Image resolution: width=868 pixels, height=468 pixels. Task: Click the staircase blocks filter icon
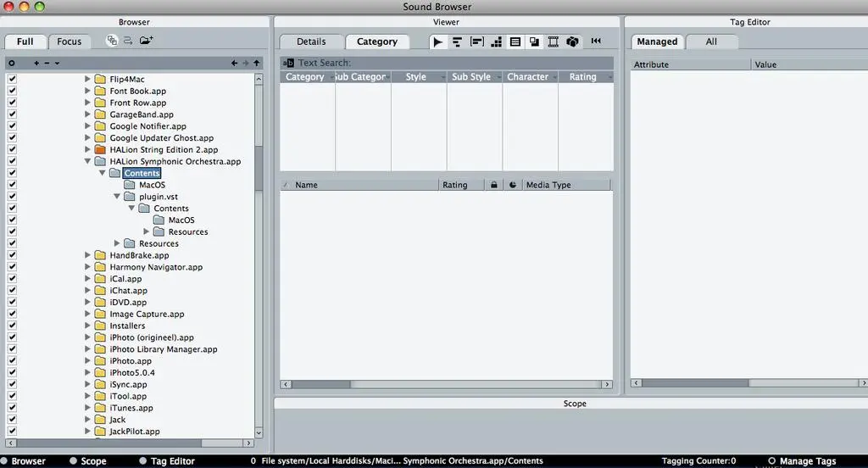coord(496,42)
